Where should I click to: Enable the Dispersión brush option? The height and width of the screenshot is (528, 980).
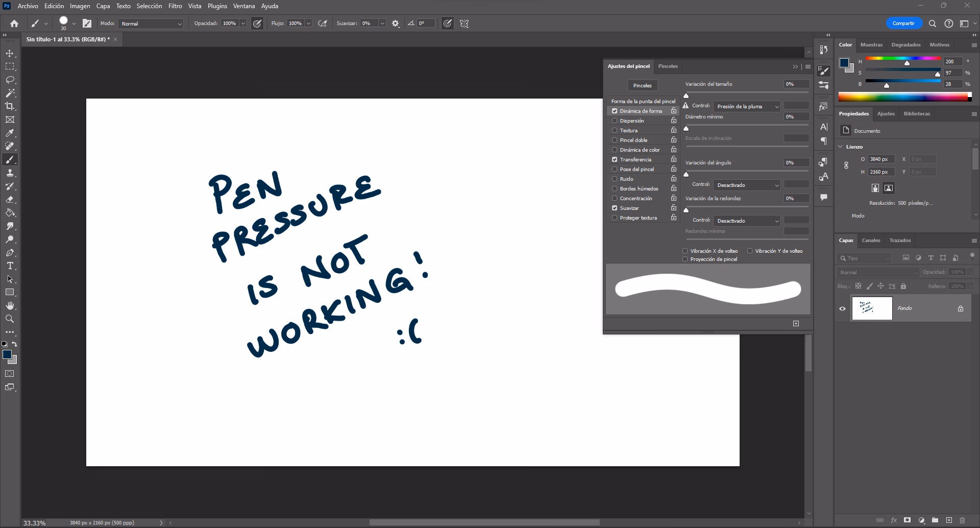(x=614, y=121)
